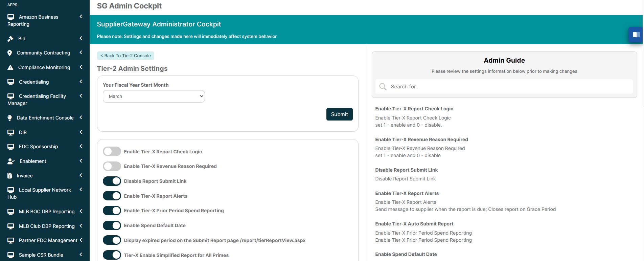Enable Tier-X Report Check Logic toggle
This screenshot has height=261, width=644.
[112, 152]
